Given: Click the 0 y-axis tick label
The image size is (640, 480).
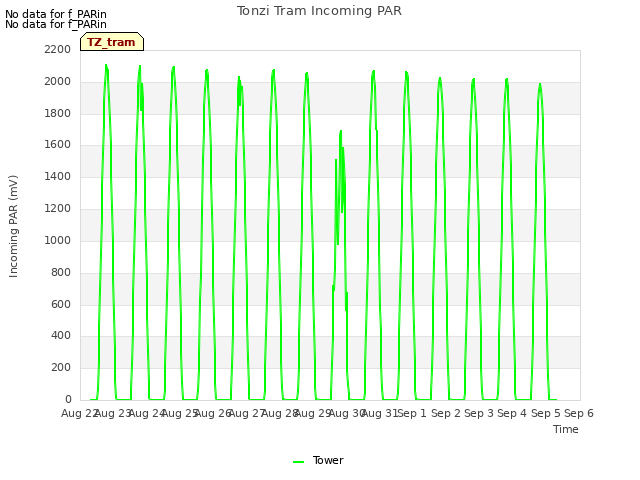Looking at the screenshot, I should coord(68,399).
